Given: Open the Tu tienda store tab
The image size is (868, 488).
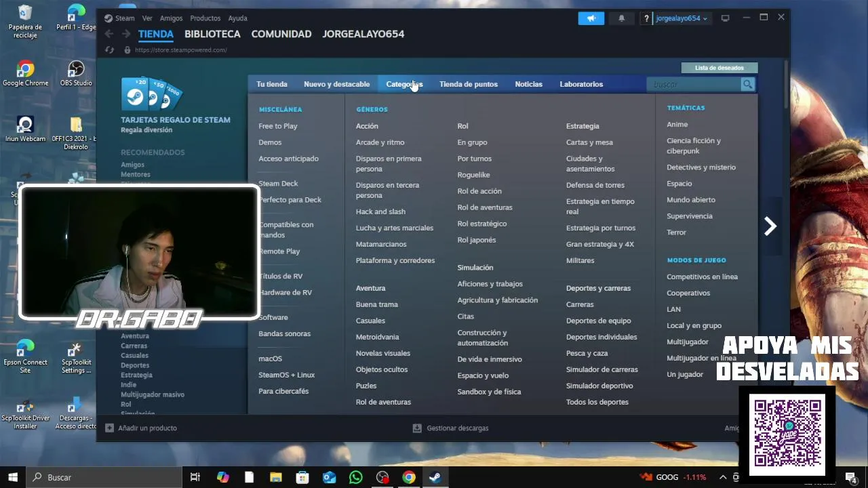Looking at the screenshot, I should pos(272,84).
